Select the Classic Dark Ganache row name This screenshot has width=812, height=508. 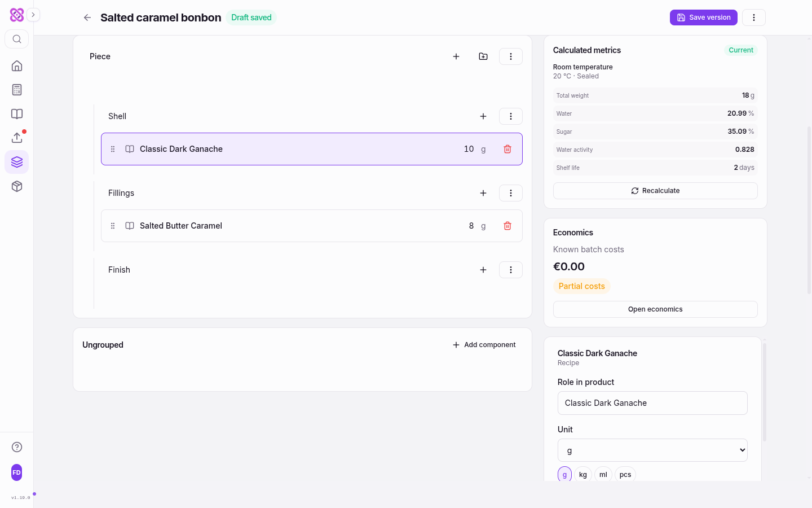coord(181,149)
